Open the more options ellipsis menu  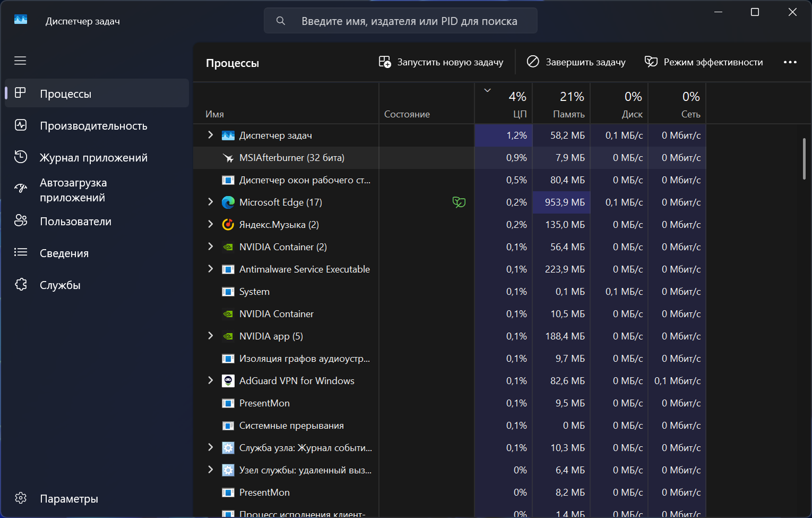pyautogui.click(x=790, y=62)
